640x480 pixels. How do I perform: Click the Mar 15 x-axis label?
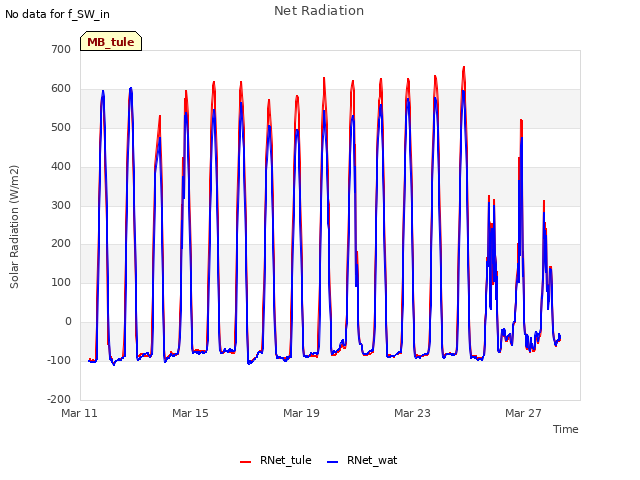(190, 413)
